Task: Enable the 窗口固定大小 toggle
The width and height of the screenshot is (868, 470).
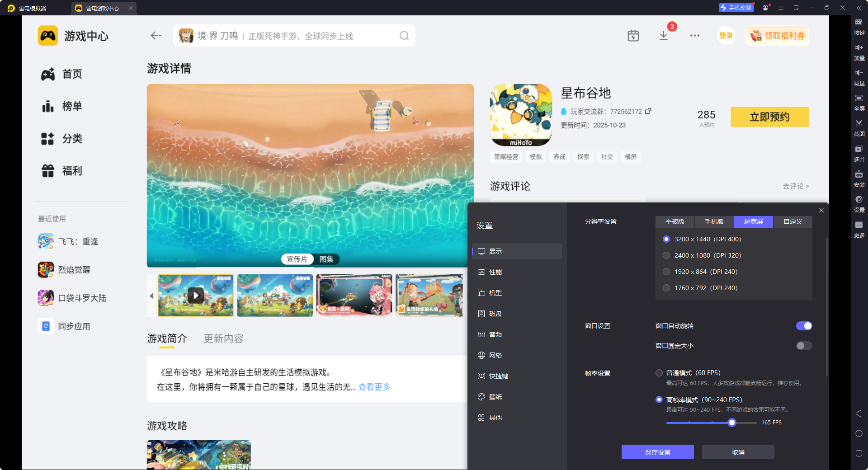Action: [x=803, y=346]
